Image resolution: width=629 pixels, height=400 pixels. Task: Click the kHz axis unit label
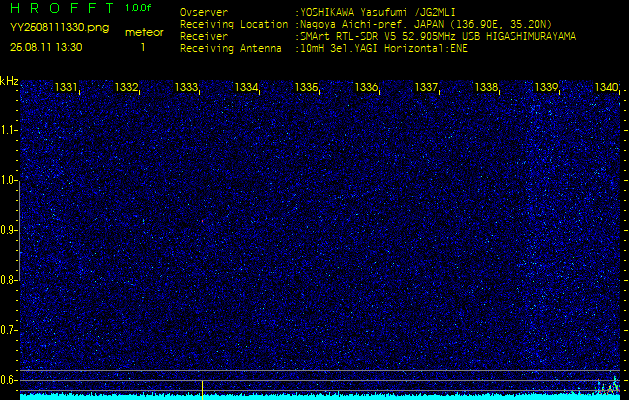[9, 81]
